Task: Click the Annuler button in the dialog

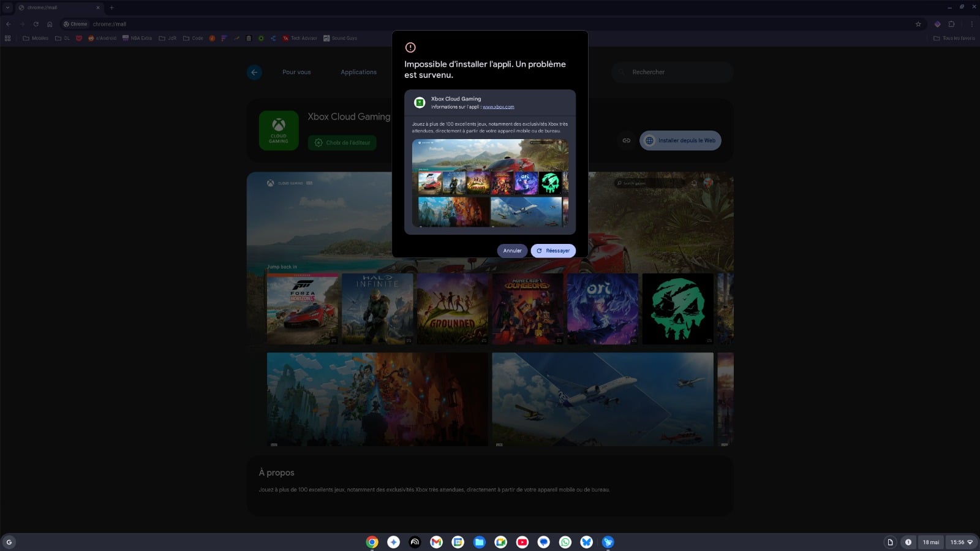Action: coord(512,251)
